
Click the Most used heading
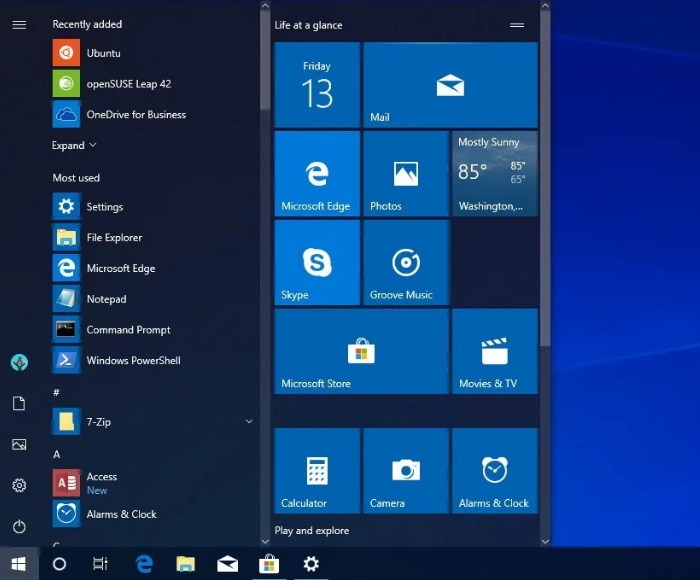[76, 178]
